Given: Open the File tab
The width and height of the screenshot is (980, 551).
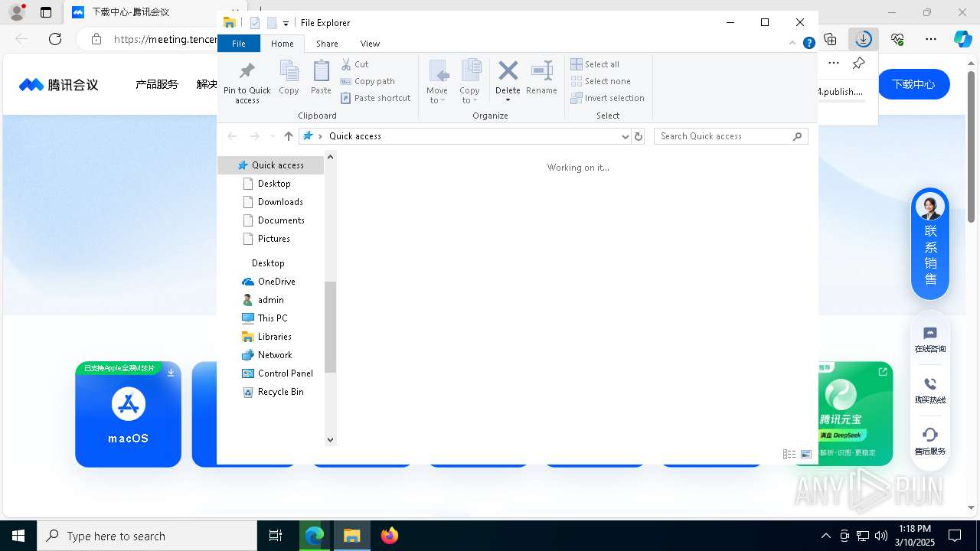Looking at the screenshot, I should coord(239,44).
